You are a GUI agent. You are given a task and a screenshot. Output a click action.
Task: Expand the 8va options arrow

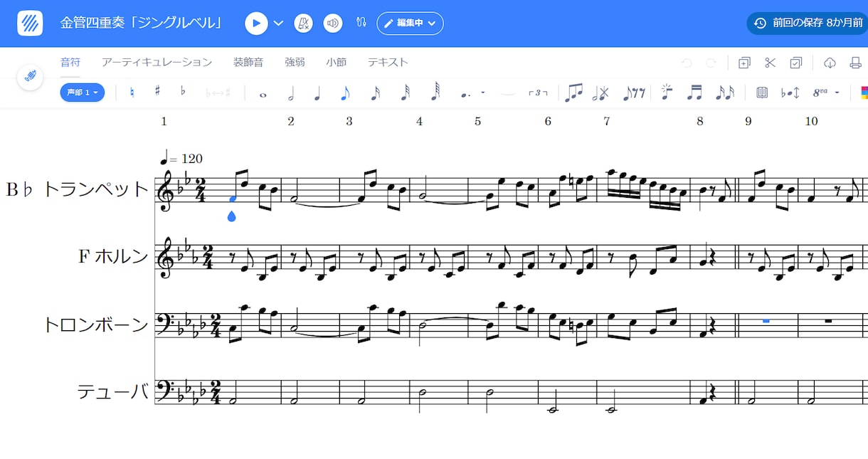pos(837,93)
